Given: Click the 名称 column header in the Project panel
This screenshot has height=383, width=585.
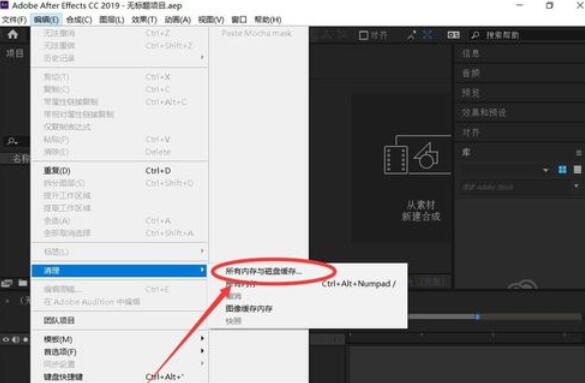Looking at the screenshot, I should point(21,158).
